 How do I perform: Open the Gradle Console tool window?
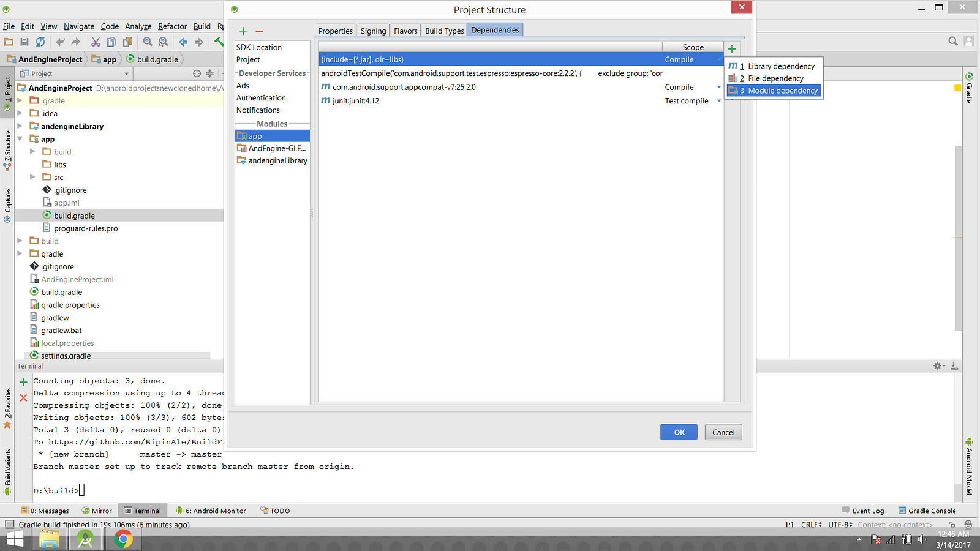[x=927, y=511]
